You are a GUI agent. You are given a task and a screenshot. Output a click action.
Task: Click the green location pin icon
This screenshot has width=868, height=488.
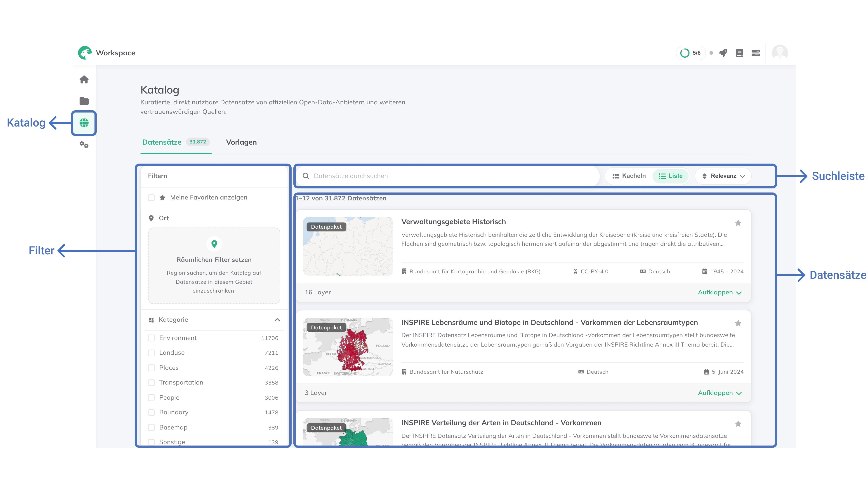[x=214, y=244]
